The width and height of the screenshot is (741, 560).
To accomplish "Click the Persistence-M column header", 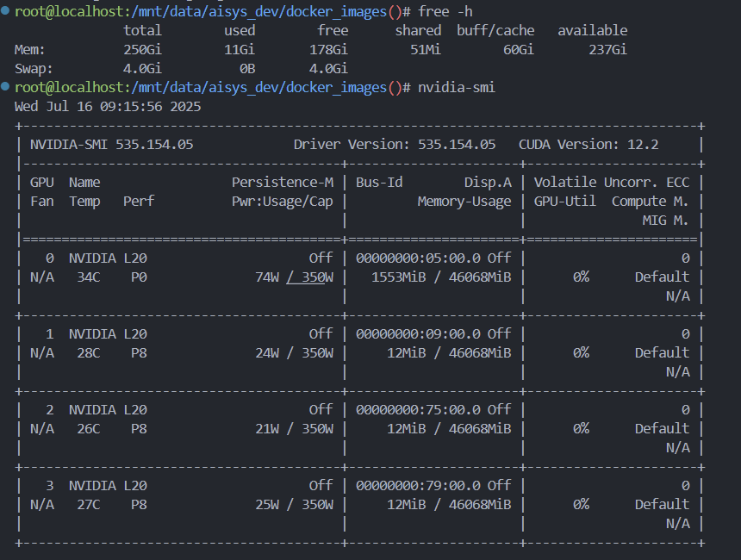I will pos(283,183).
